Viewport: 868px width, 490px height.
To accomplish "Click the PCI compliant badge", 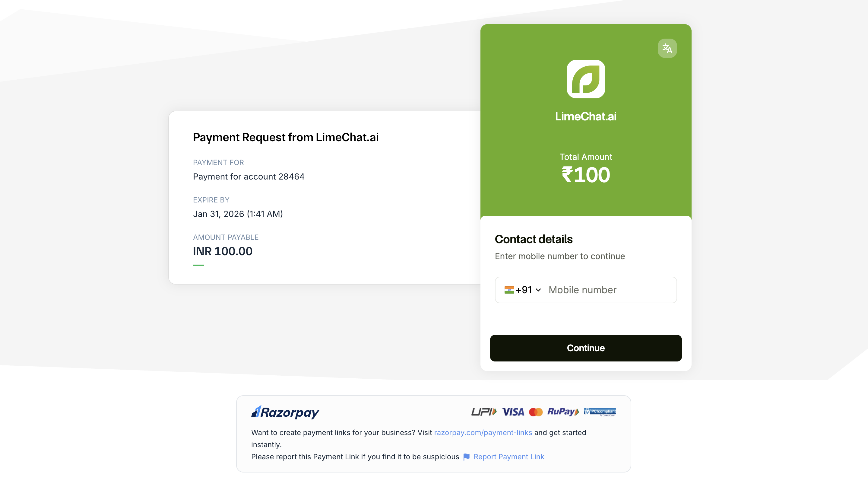I will click(x=600, y=412).
